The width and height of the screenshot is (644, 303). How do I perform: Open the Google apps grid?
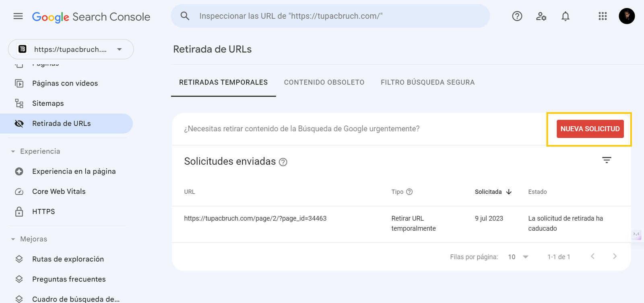[602, 16]
